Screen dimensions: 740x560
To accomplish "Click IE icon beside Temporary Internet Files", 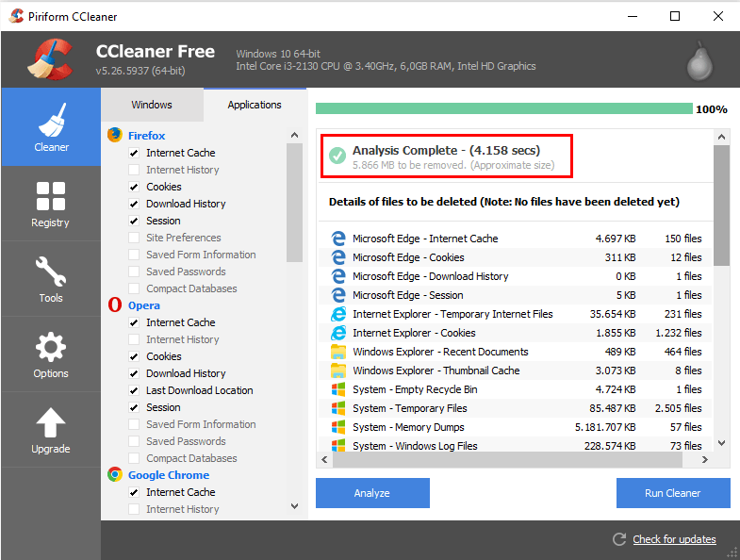I will click(338, 314).
